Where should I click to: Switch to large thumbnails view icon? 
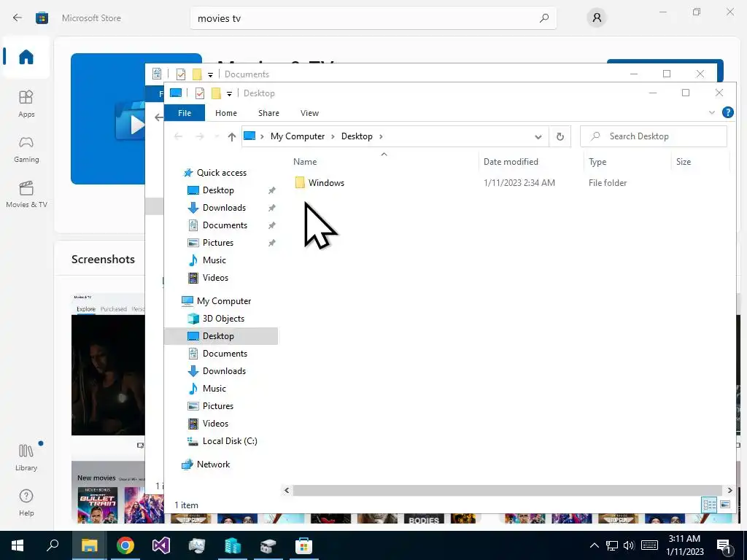click(x=725, y=505)
